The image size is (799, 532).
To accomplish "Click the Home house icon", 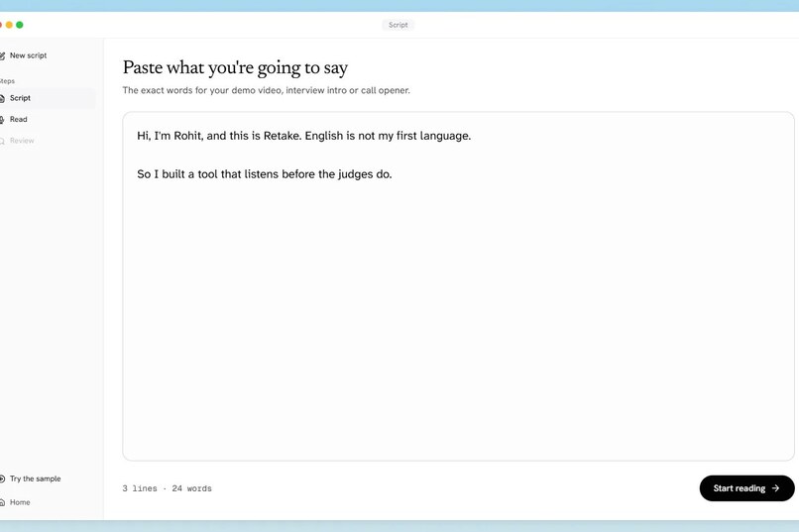I will click(2, 502).
